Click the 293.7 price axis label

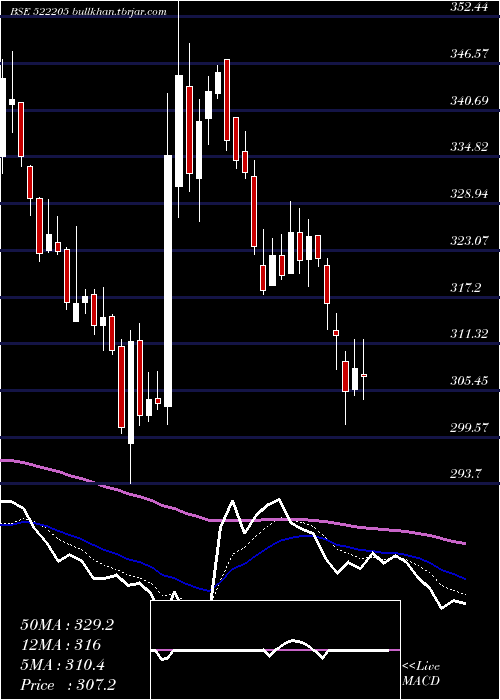(466, 474)
